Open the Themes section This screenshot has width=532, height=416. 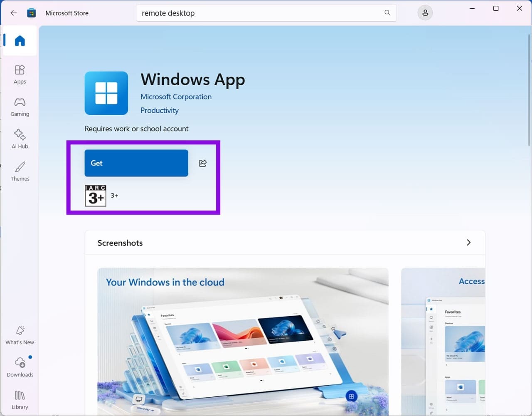(20, 172)
